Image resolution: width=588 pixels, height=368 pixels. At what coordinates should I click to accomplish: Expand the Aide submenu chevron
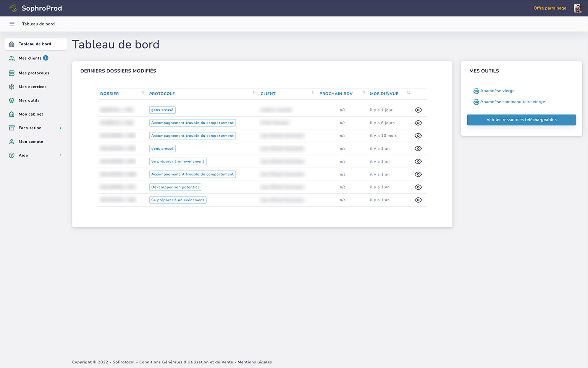60,155
